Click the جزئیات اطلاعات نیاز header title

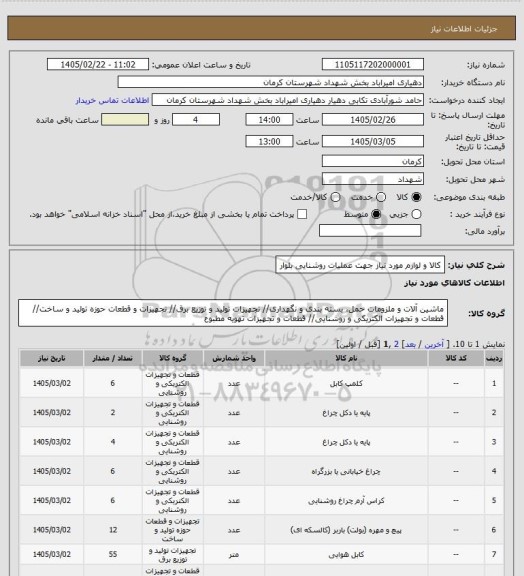click(x=464, y=29)
